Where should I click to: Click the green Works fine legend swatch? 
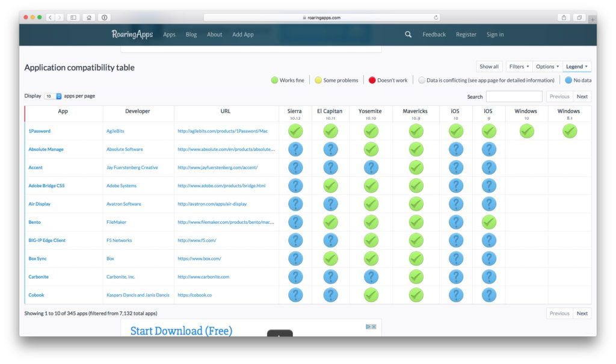point(274,80)
